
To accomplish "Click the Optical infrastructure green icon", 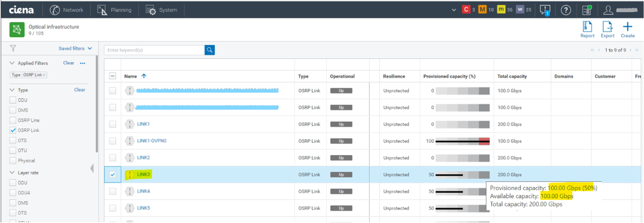I will click(17, 30).
